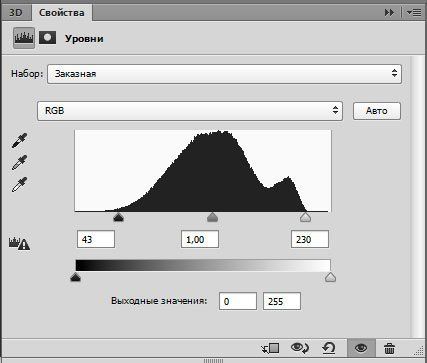This screenshot has width=427, height=363.
Task: Toggle adjustment layer visibility eye
Action: 361,348
